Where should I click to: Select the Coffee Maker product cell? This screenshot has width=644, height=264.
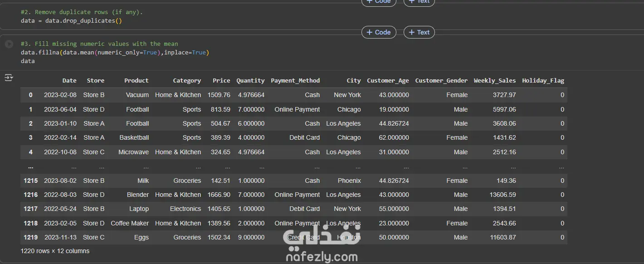130,224
